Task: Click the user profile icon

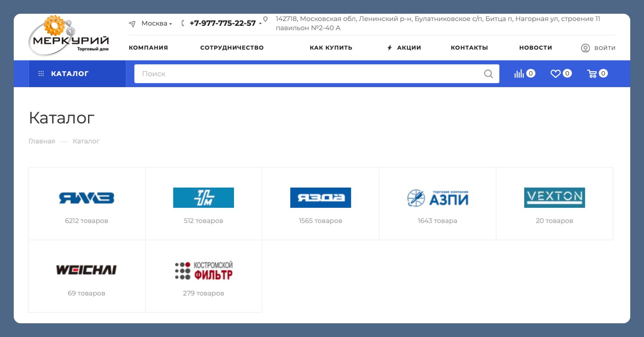Action: point(585,48)
